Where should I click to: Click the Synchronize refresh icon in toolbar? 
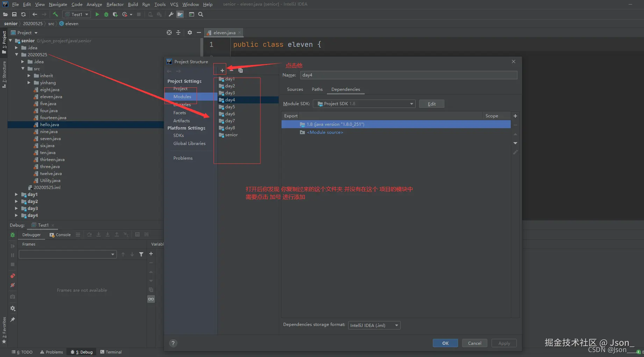coord(23,14)
